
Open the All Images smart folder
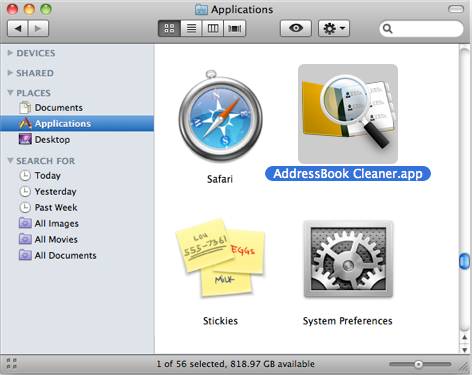(77, 223)
